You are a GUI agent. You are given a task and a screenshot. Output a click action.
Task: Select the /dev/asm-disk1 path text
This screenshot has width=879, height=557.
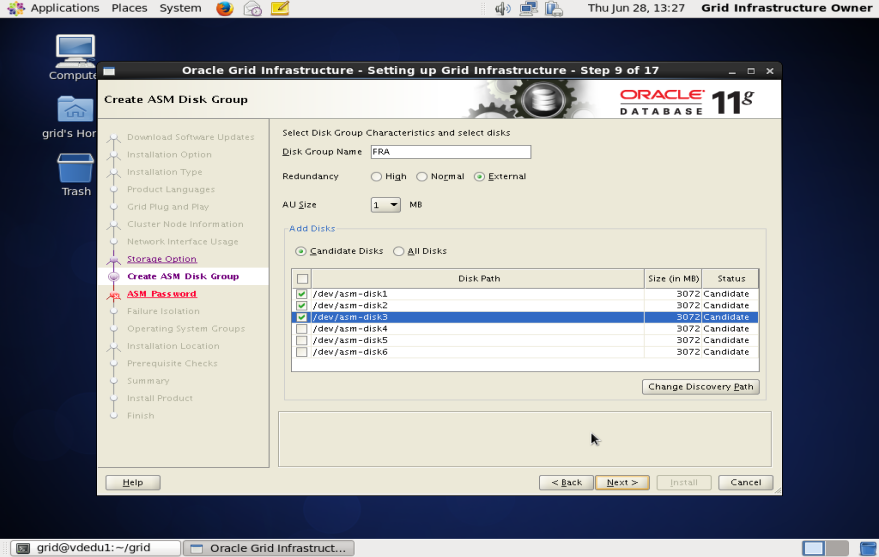350,294
